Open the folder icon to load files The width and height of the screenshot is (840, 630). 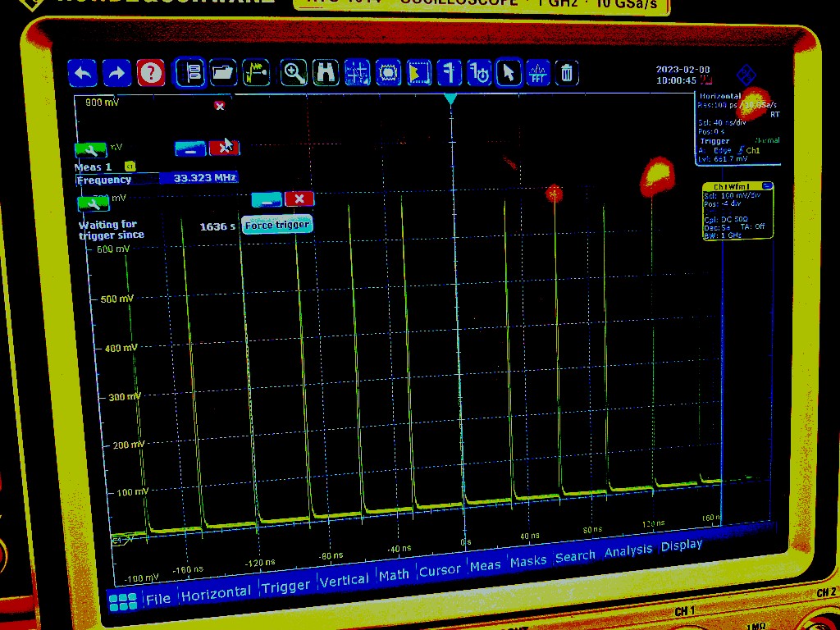pyautogui.click(x=223, y=73)
